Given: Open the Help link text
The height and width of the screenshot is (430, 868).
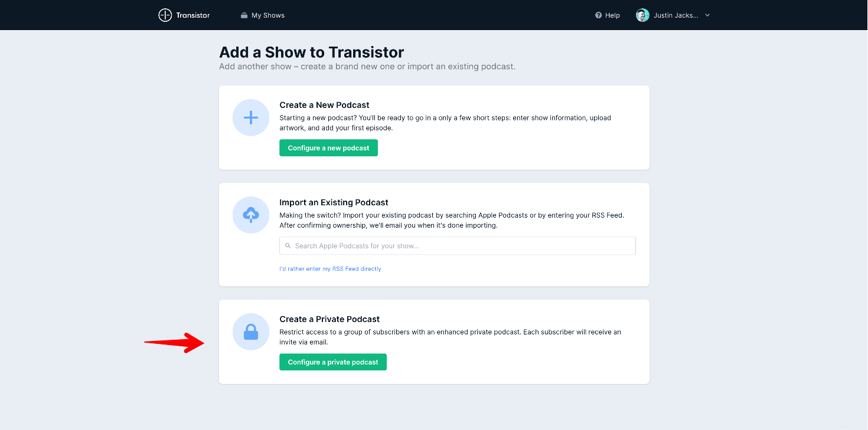Looking at the screenshot, I should [x=612, y=15].
